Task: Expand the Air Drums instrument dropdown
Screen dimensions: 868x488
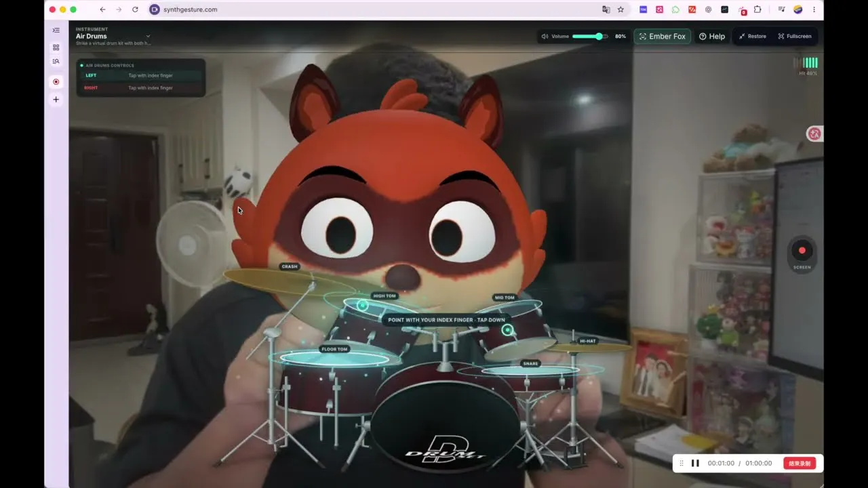Action: [148, 37]
